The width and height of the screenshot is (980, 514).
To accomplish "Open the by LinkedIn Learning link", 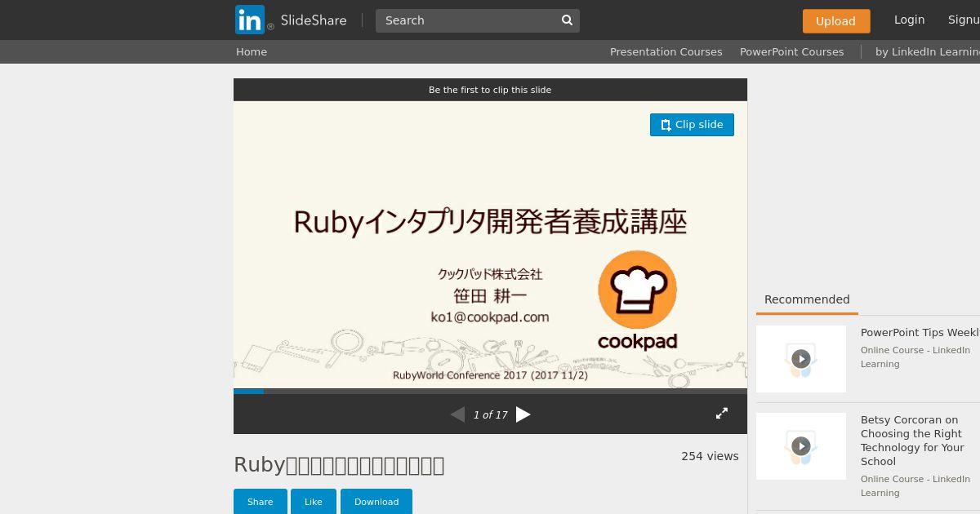I will point(928,51).
